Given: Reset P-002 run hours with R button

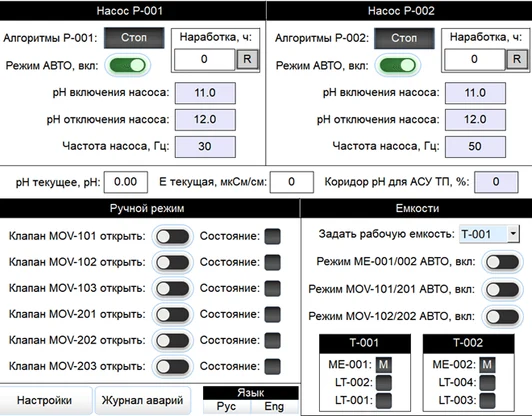Looking at the screenshot, I should click(517, 59).
